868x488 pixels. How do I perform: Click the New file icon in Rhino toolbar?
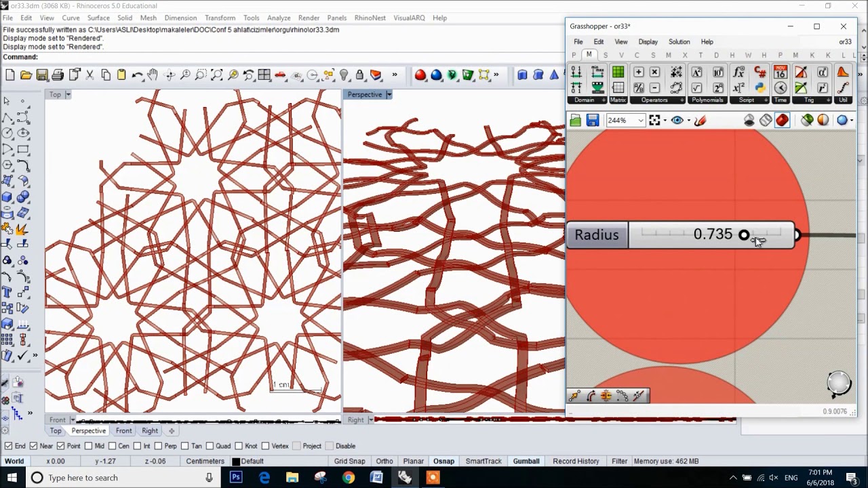point(10,75)
